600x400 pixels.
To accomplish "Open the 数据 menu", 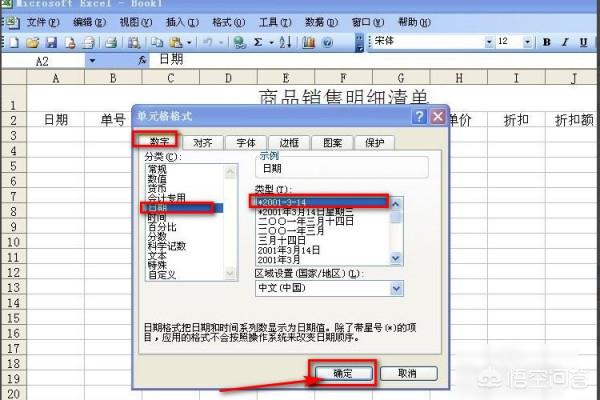I will (x=321, y=22).
